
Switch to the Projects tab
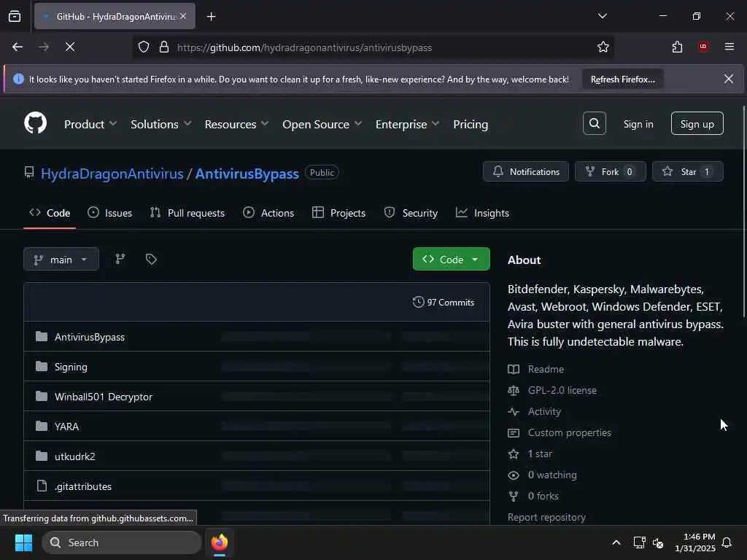(338, 213)
